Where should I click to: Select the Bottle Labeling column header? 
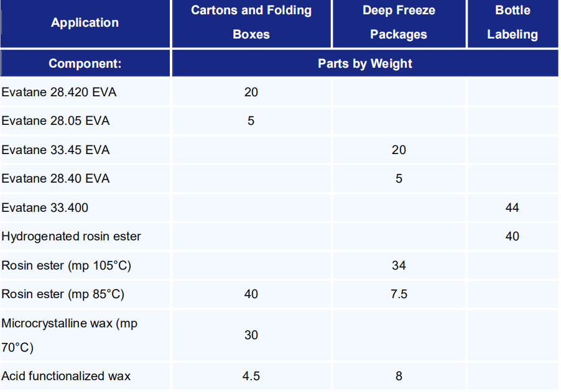pyautogui.click(x=512, y=22)
